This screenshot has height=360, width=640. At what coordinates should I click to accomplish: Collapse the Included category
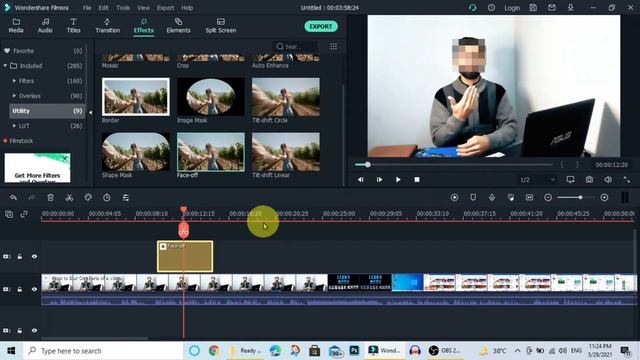[x=5, y=66]
